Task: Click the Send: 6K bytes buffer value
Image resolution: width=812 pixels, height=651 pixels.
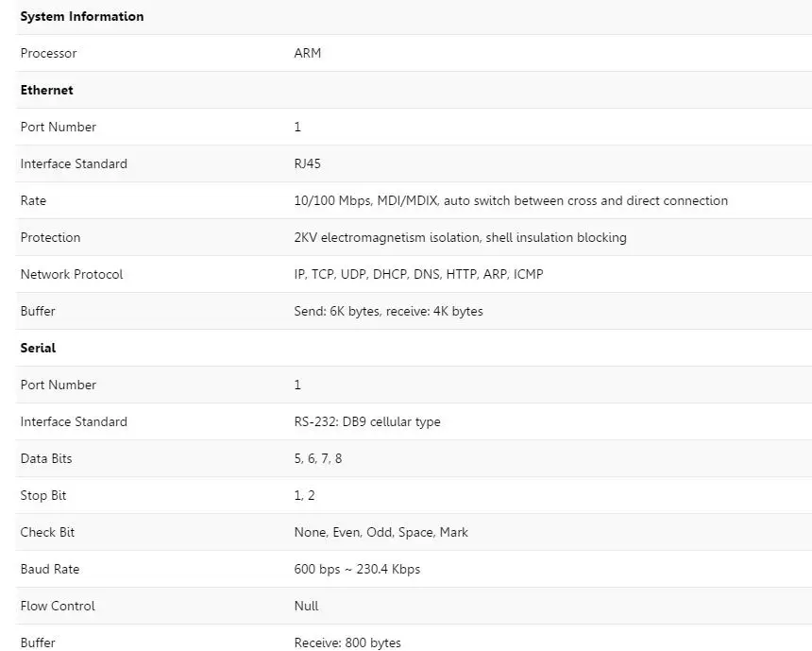Action: [x=388, y=311]
